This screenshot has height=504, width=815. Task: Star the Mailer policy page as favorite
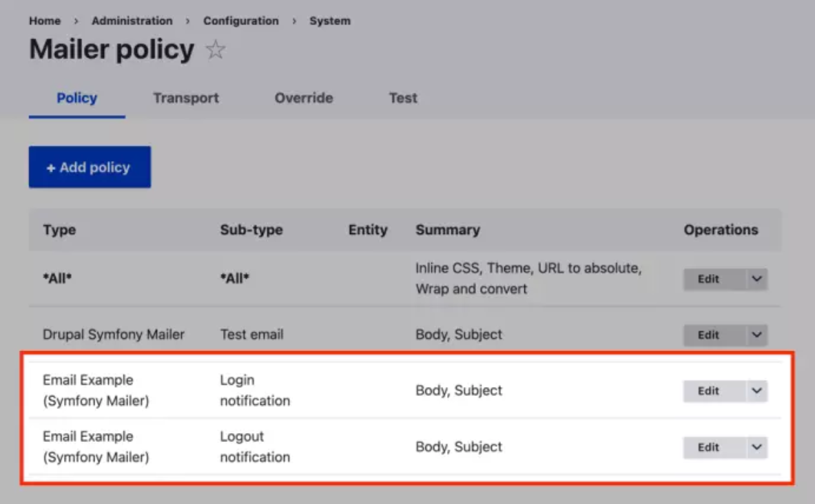click(215, 50)
